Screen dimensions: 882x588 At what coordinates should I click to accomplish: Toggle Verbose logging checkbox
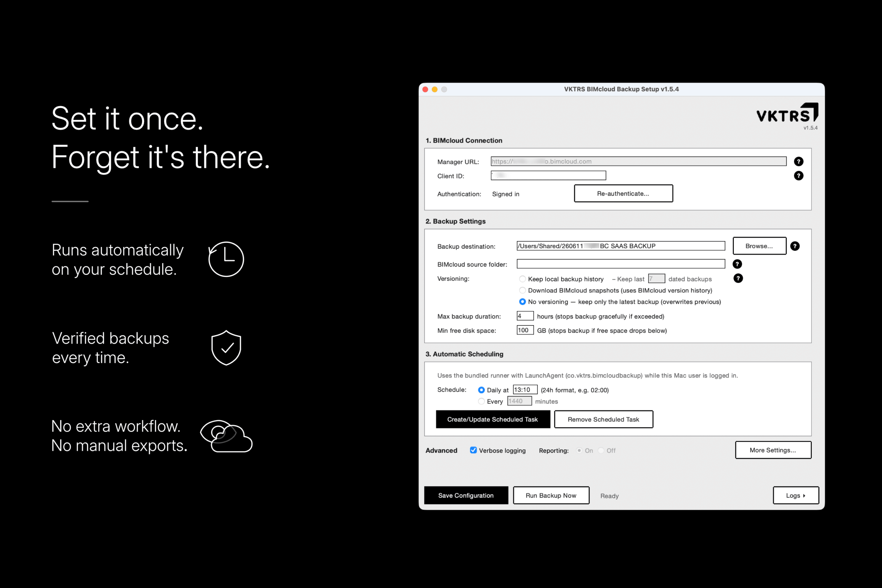(x=473, y=450)
